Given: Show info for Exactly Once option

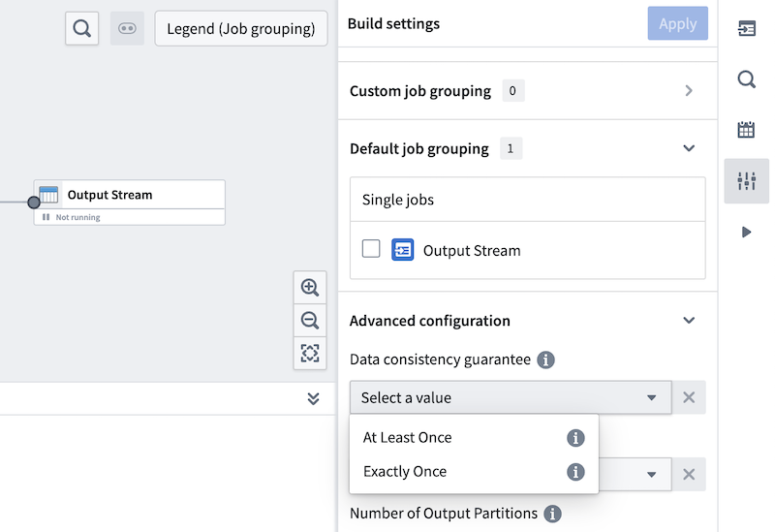Looking at the screenshot, I should [x=575, y=472].
